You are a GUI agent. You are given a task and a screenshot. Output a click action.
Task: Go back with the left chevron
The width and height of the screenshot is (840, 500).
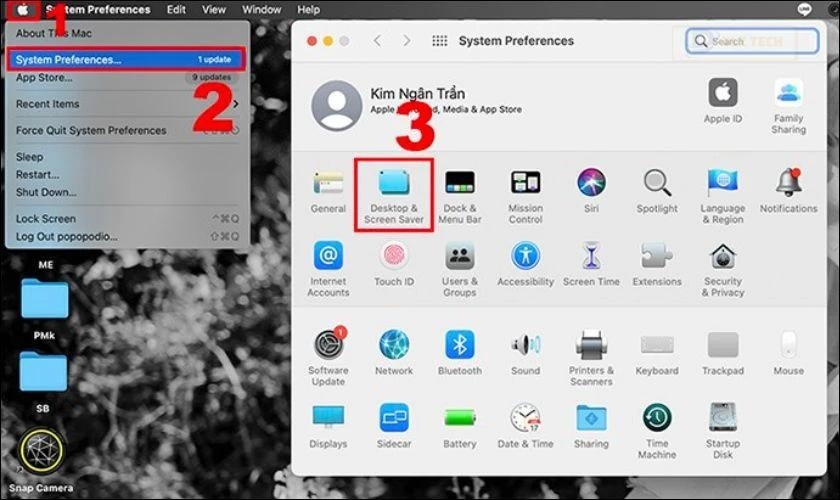(x=378, y=41)
